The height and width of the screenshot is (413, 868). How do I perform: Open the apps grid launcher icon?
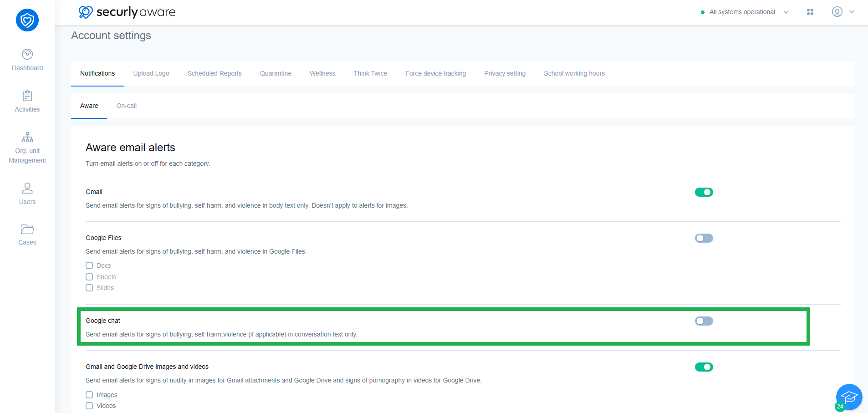[810, 12]
